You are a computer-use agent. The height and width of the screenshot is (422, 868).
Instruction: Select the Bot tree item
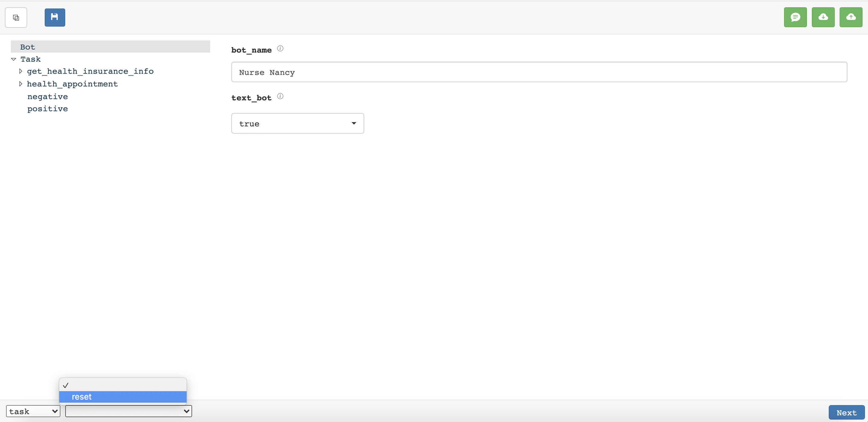27,47
